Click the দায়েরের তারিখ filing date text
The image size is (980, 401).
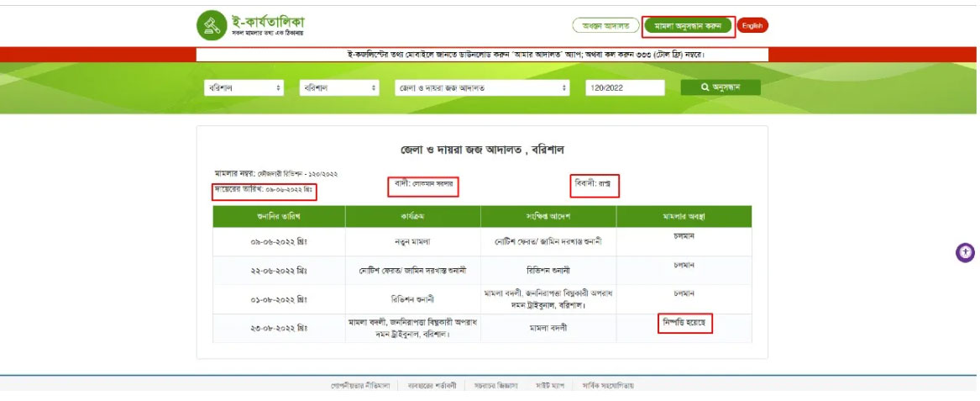(263, 188)
